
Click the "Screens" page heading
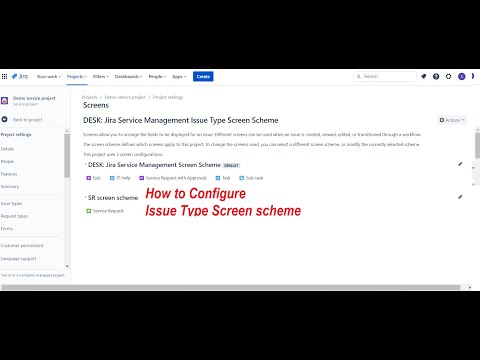tap(96, 105)
